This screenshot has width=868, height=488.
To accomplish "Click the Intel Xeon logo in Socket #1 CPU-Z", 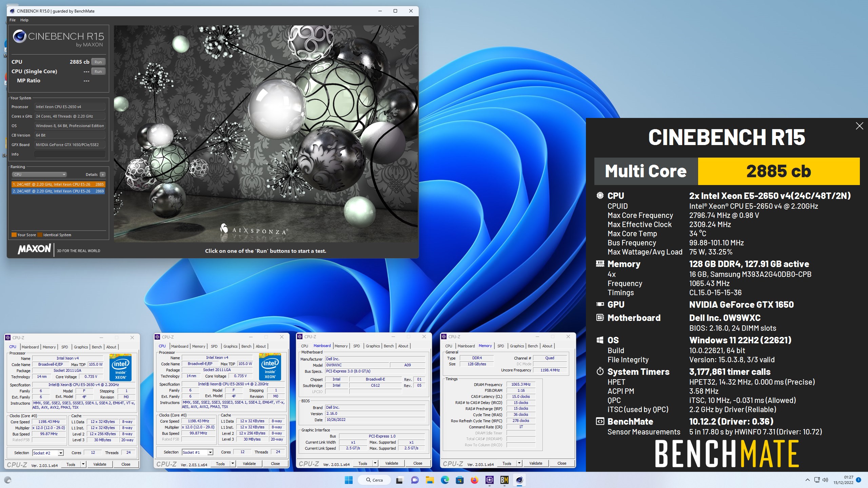I will (270, 367).
